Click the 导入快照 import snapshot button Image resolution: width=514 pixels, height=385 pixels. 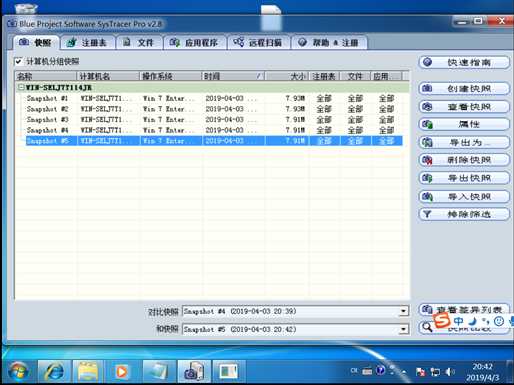click(x=464, y=196)
